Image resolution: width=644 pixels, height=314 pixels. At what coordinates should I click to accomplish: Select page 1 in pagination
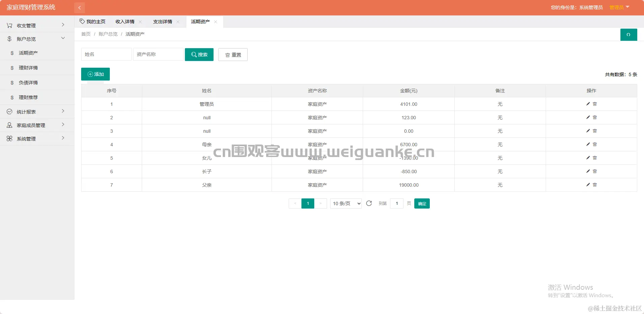(308, 203)
